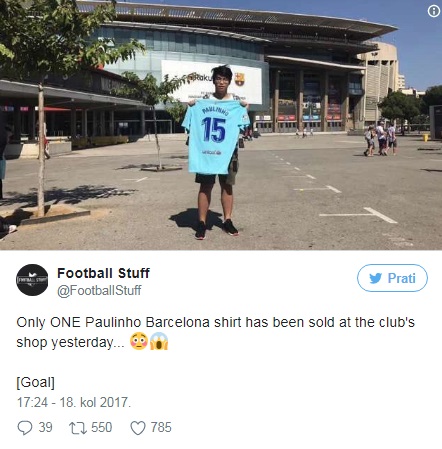Open the @FootballStuff handle link
The image size is (442, 449).
[99, 290]
